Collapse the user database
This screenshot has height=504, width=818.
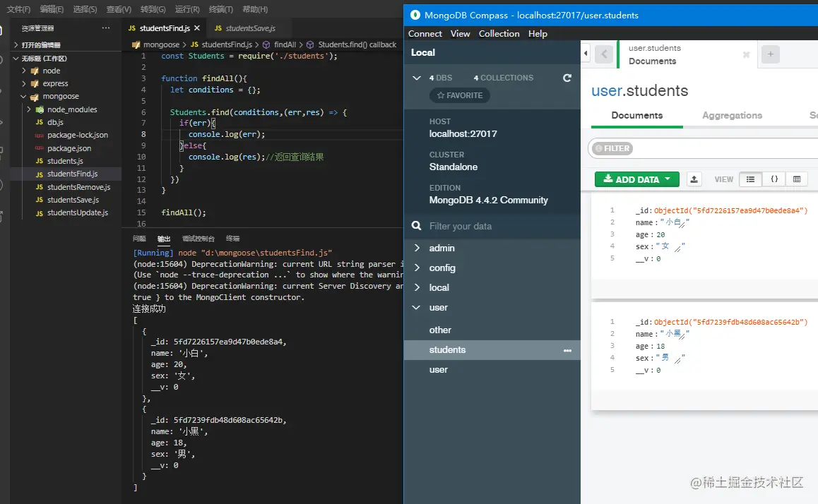[416, 308]
